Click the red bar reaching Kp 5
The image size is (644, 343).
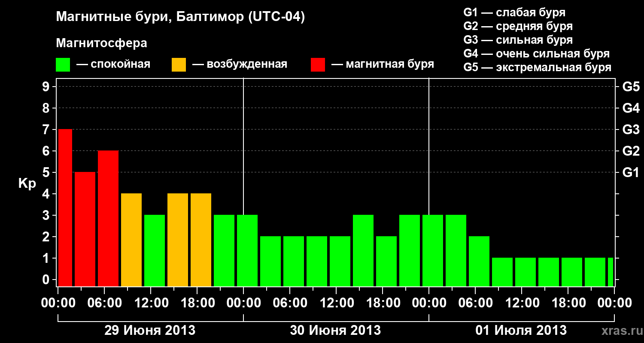[x=85, y=229]
